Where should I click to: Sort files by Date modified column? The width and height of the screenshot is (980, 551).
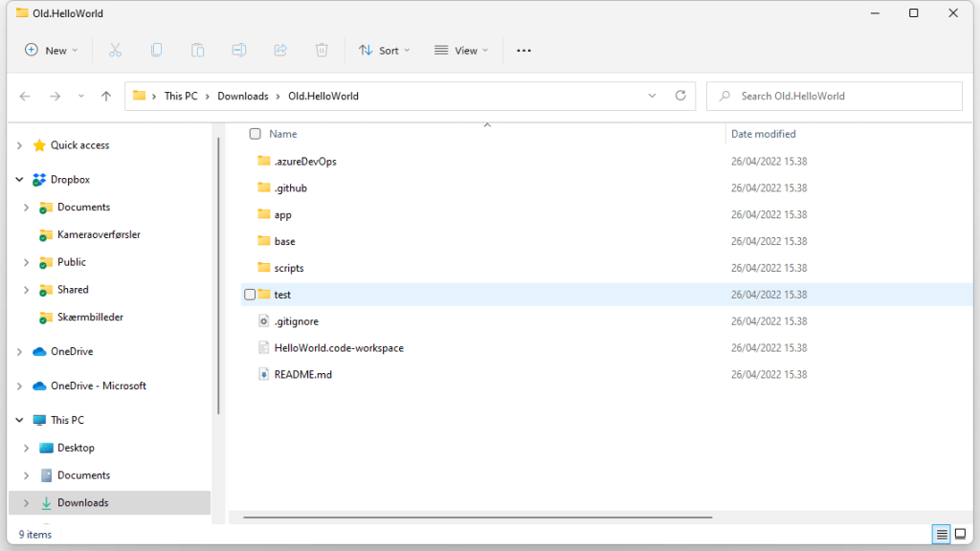click(764, 134)
